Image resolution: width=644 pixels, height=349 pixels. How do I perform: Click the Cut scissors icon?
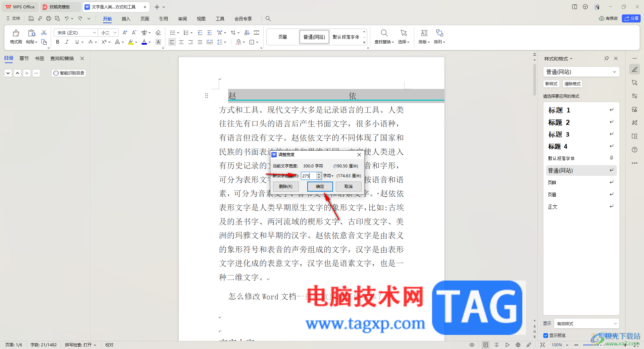pyautogui.click(x=44, y=33)
